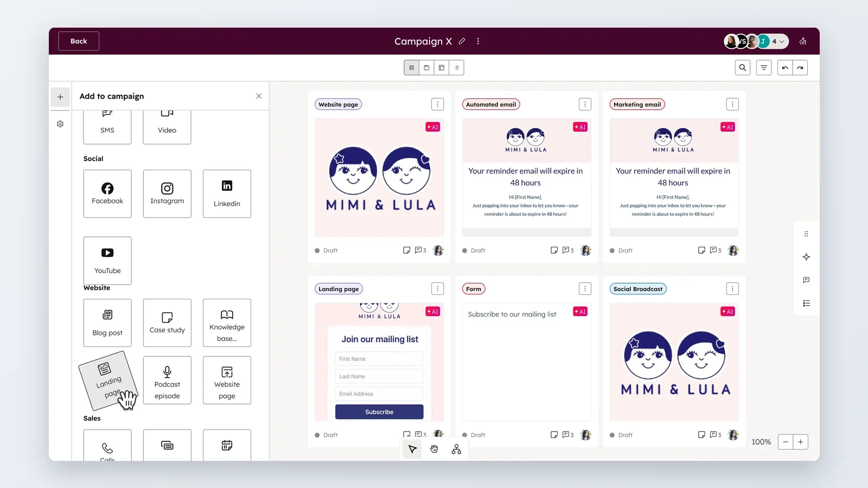Viewport: 868px width, 488px height.
Task: Switch to the list view toggle
Action: pos(457,68)
